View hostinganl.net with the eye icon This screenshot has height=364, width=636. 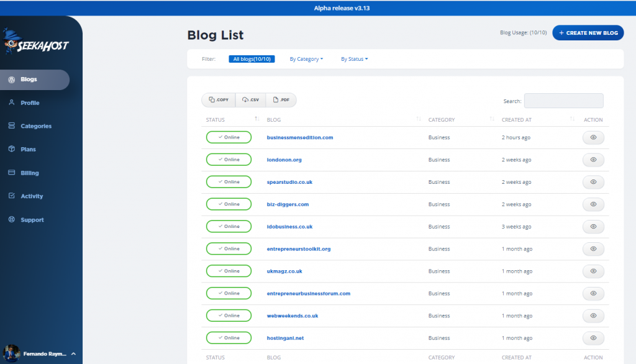coord(593,338)
